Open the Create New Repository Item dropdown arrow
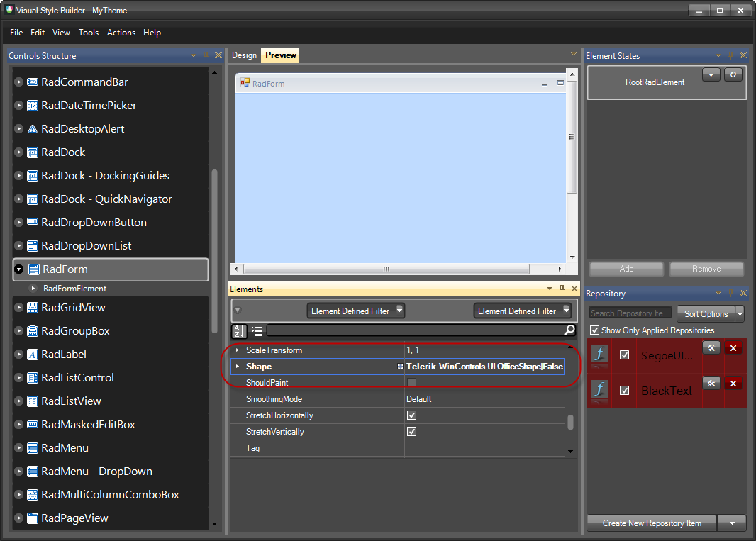Viewport: 756px width, 541px height. click(732, 523)
